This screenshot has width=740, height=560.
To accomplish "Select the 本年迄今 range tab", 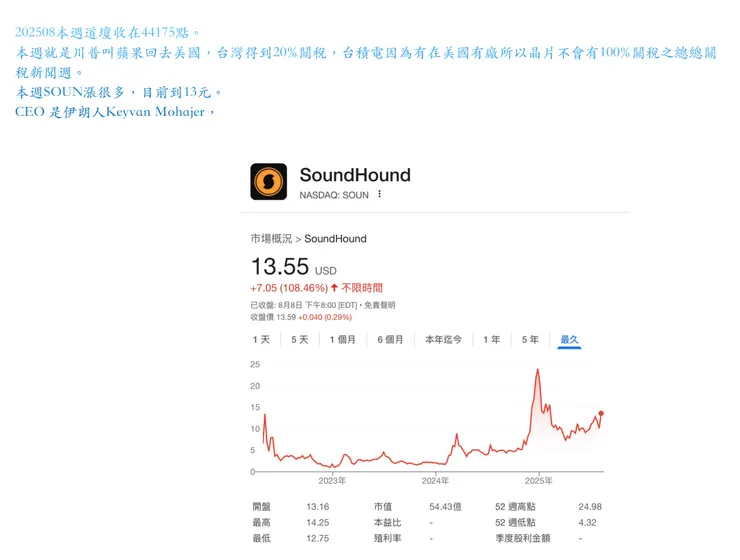I will pyautogui.click(x=444, y=340).
